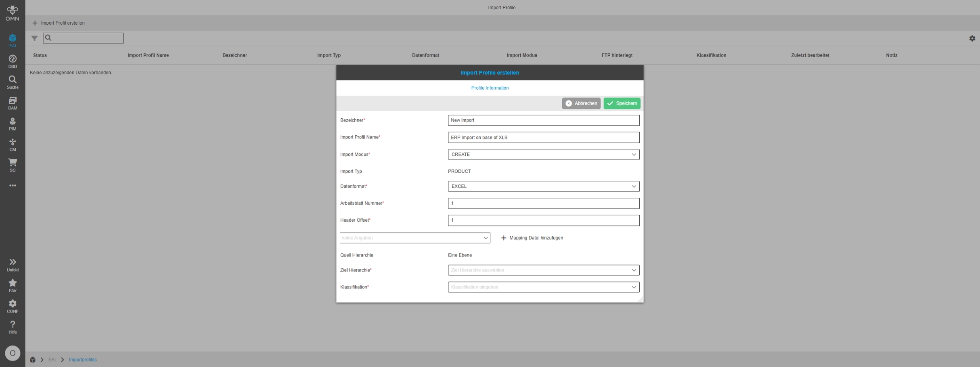The height and width of the screenshot is (367, 980).
Task: Open the user avatar menu
Action: point(13,353)
